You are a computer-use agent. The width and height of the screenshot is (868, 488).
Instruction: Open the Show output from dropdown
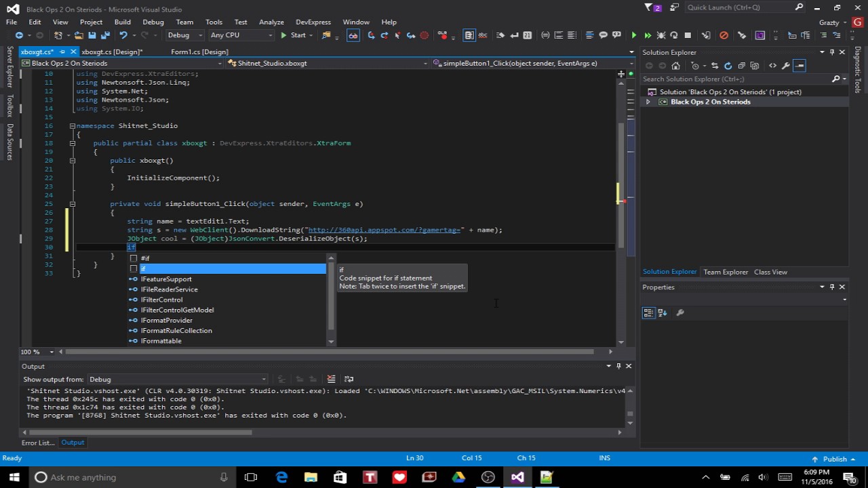[x=178, y=379]
